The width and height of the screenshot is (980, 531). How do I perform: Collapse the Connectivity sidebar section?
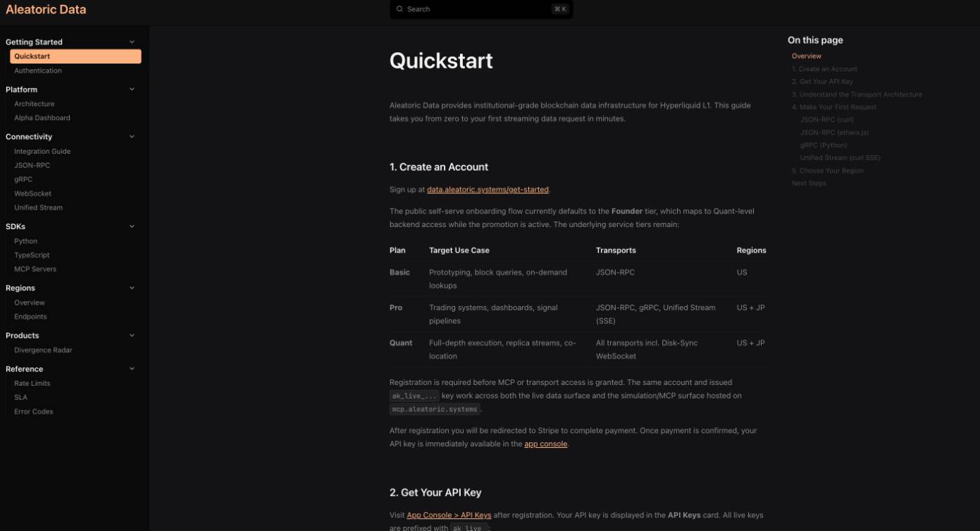tap(132, 137)
